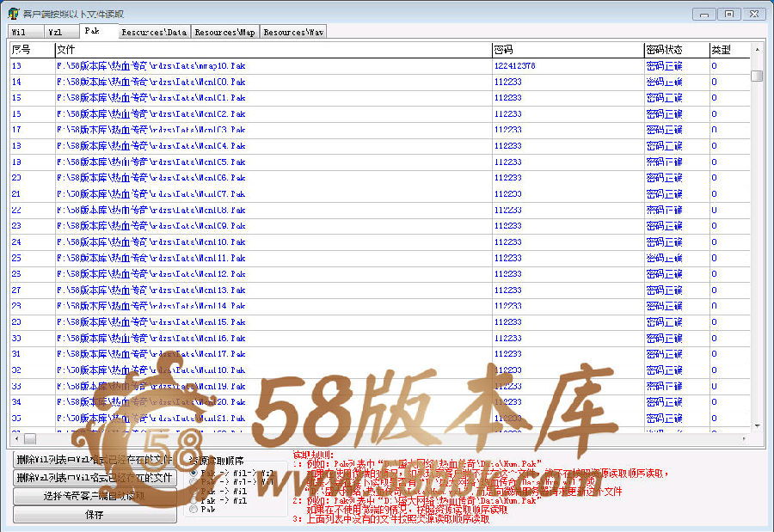This screenshot has width=774, height=532.
Task: Select the Pak tab
Action: tap(99, 31)
